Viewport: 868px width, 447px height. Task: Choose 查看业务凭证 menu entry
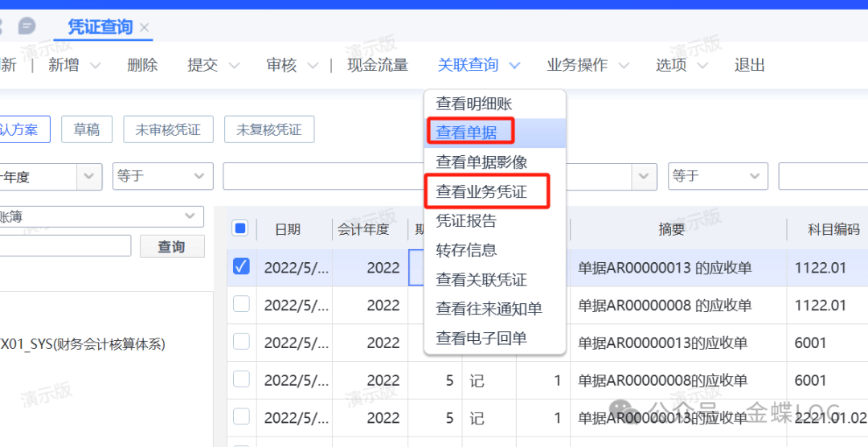click(x=481, y=191)
